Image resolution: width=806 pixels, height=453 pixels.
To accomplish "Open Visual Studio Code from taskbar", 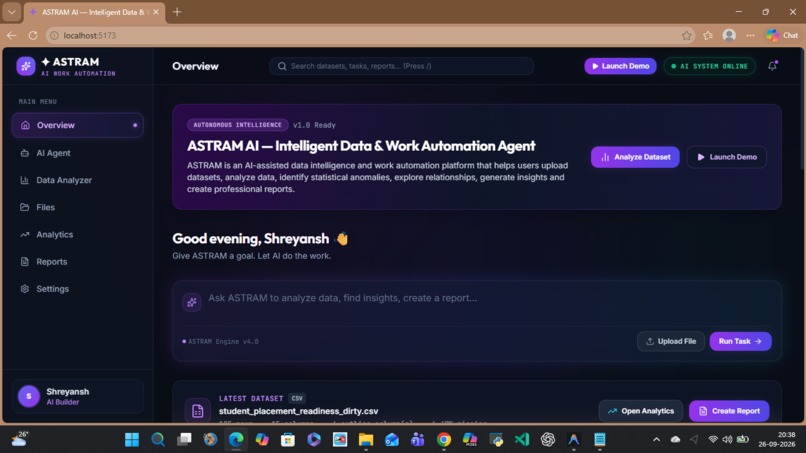I will coord(522,440).
